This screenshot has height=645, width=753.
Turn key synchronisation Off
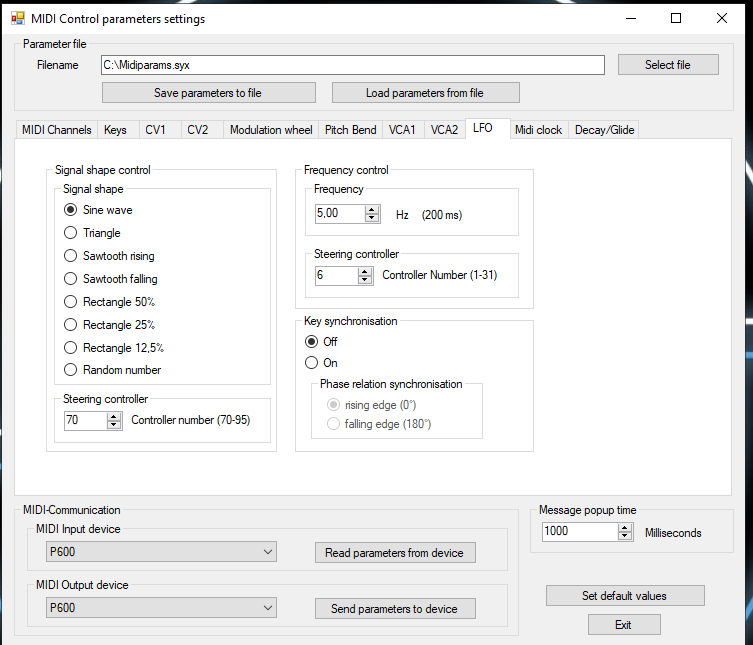[x=321, y=341]
